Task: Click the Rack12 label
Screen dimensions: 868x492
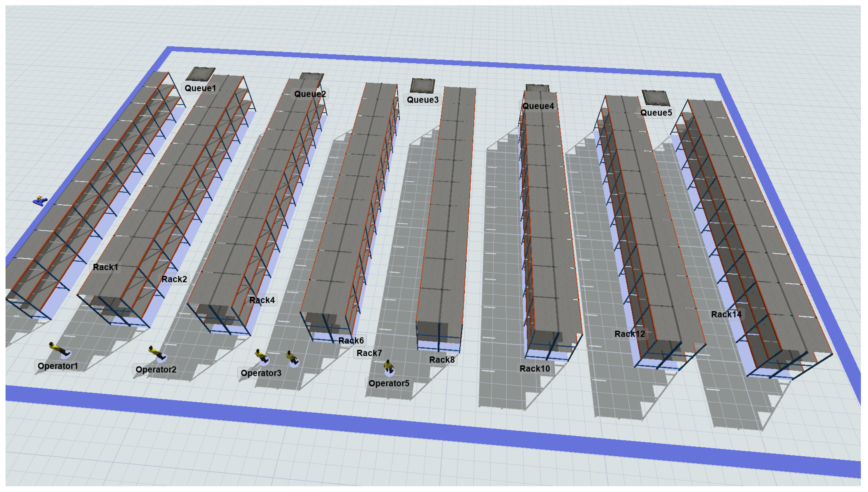Action: click(629, 334)
